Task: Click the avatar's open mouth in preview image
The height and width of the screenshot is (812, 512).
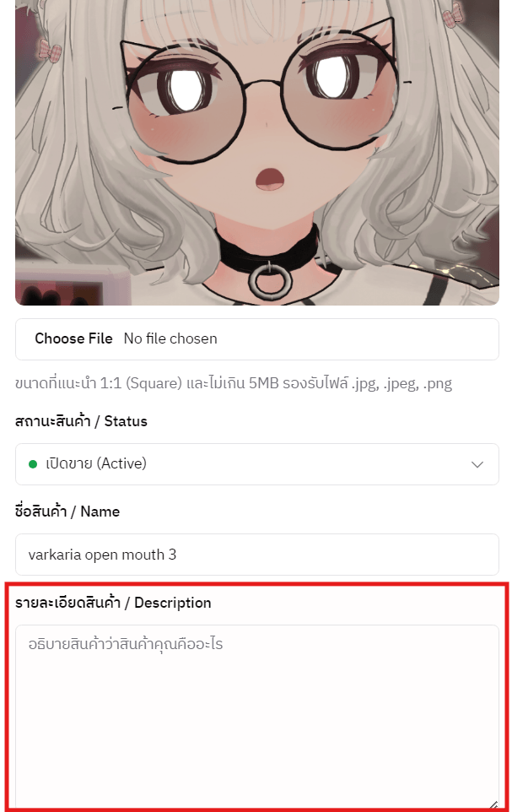Action: [x=270, y=178]
